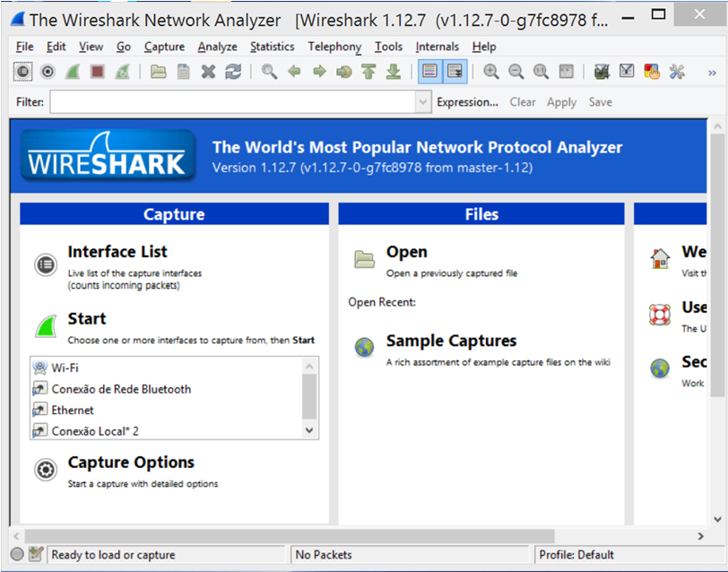Select the Wi-Fi interface
Viewport: 728px width, 572px height.
pos(65,368)
